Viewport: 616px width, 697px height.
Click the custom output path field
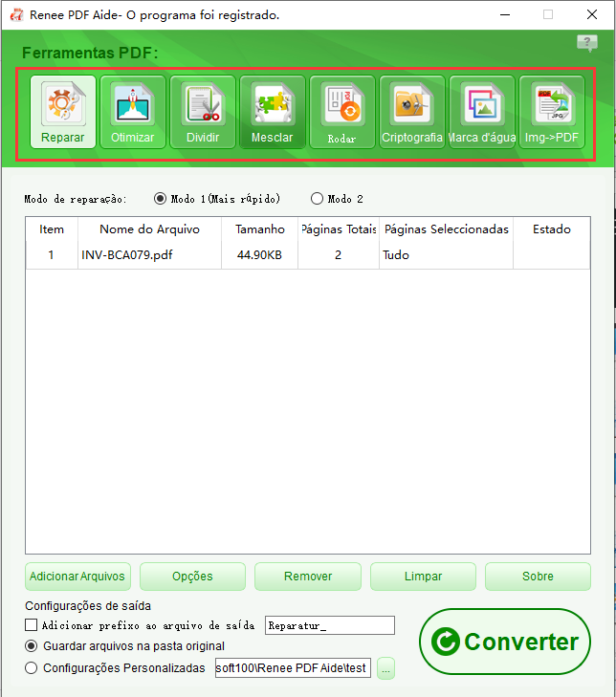click(x=293, y=668)
